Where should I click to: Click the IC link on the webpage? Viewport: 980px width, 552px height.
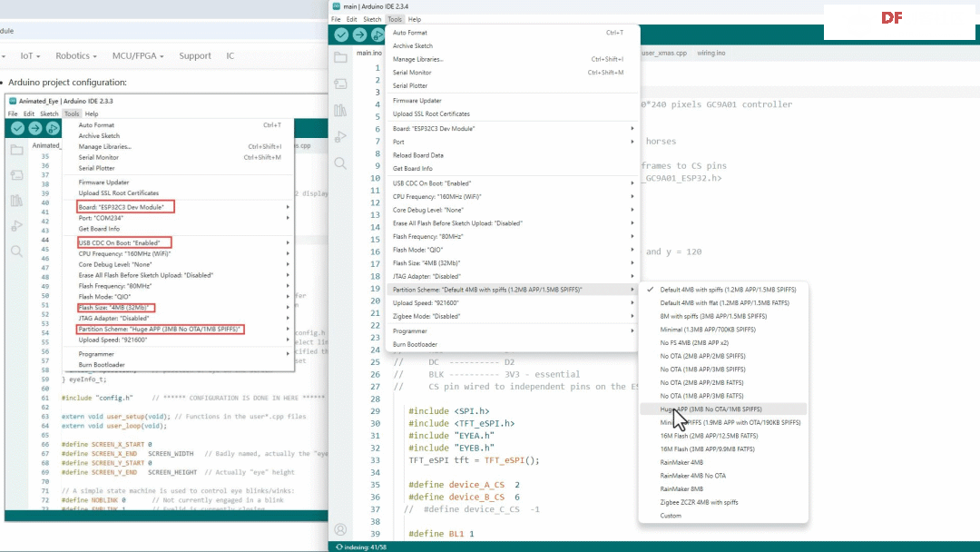pos(230,55)
